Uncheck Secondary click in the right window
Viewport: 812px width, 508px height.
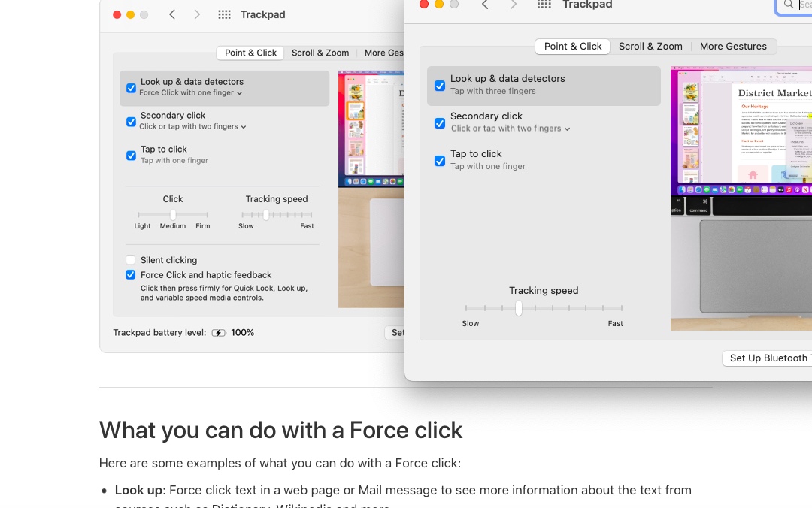pyautogui.click(x=440, y=123)
